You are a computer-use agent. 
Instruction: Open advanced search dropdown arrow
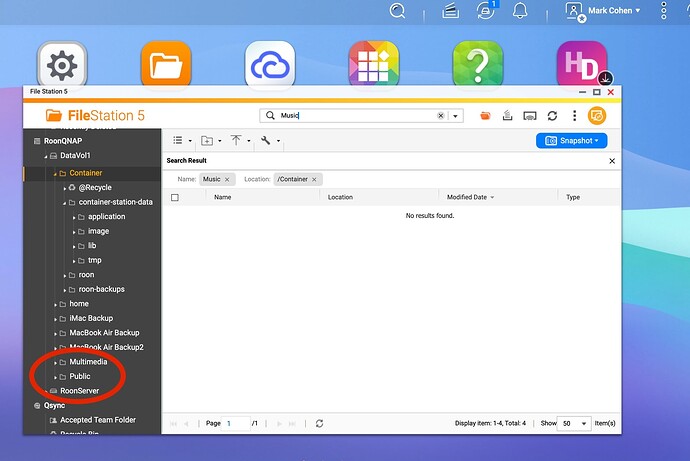455,116
